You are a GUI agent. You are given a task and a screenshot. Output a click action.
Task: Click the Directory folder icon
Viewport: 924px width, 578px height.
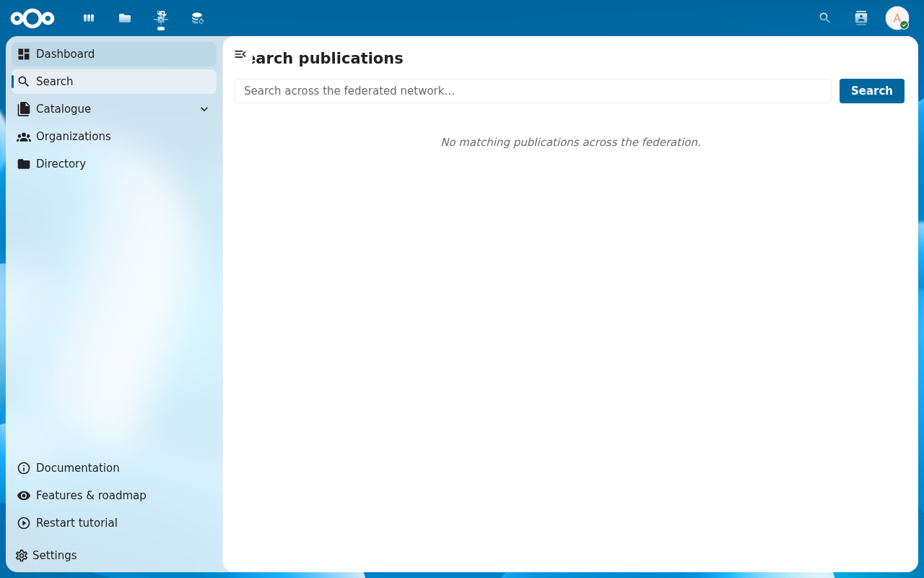tap(24, 164)
